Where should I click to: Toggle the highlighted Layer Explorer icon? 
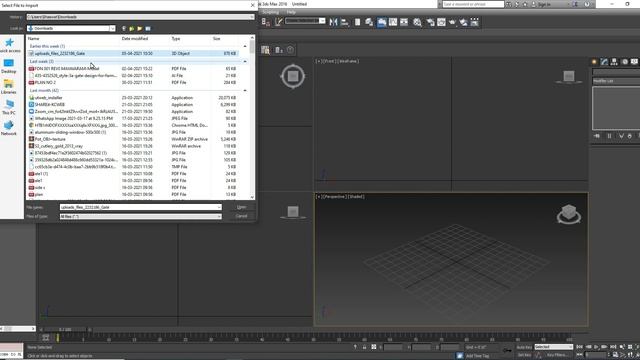[381, 22]
